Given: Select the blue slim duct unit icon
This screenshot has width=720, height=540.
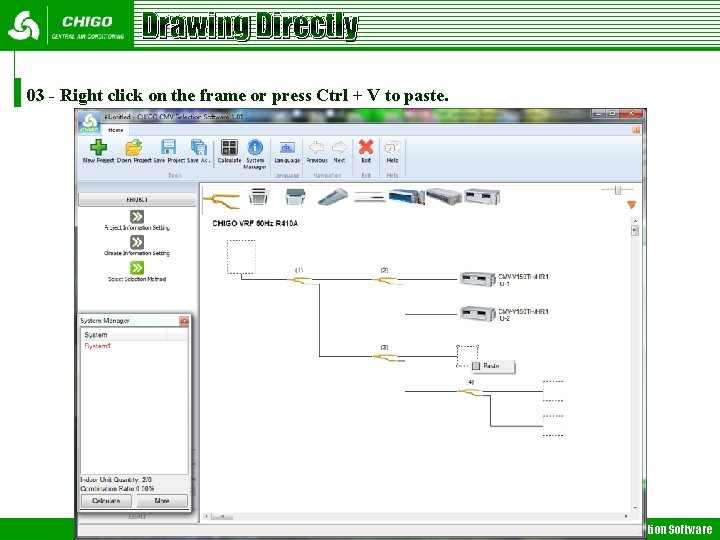Looking at the screenshot, I should [x=406, y=197].
